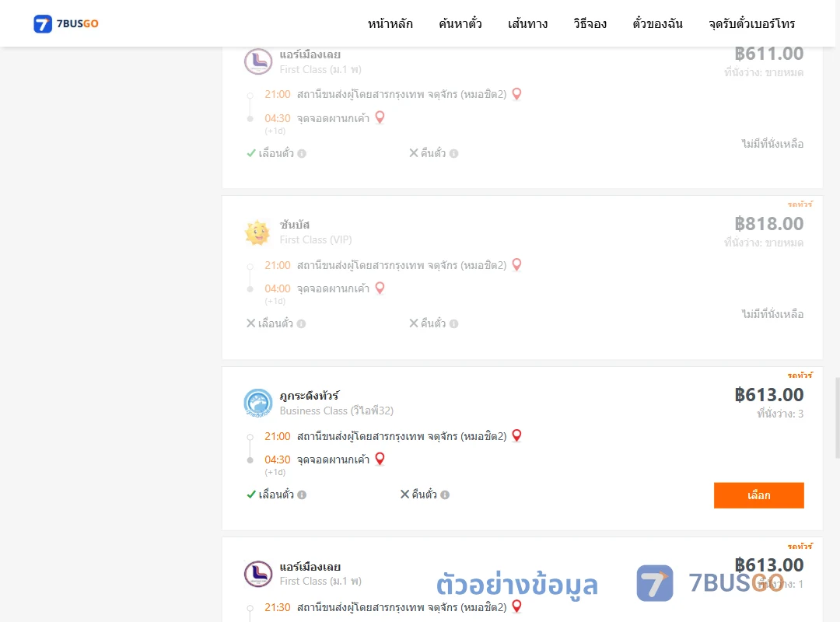Click the ฿818.00 price
840x622 pixels.
coord(768,224)
